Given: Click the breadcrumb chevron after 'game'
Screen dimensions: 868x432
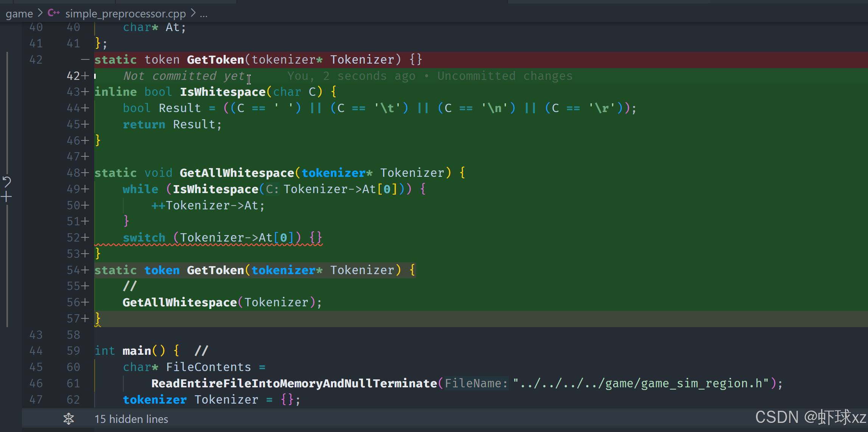Looking at the screenshot, I should pos(40,13).
